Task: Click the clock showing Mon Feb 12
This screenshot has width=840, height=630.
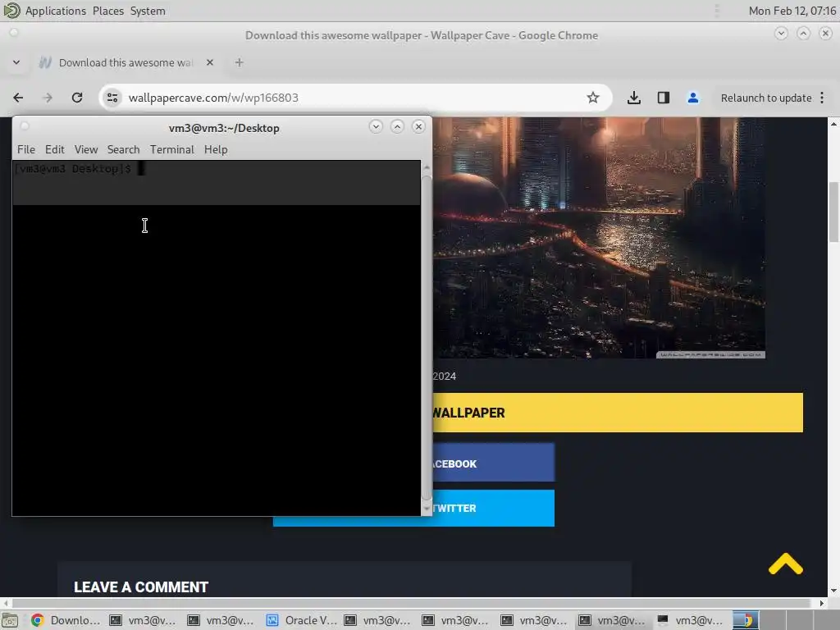Action: [x=792, y=11]
